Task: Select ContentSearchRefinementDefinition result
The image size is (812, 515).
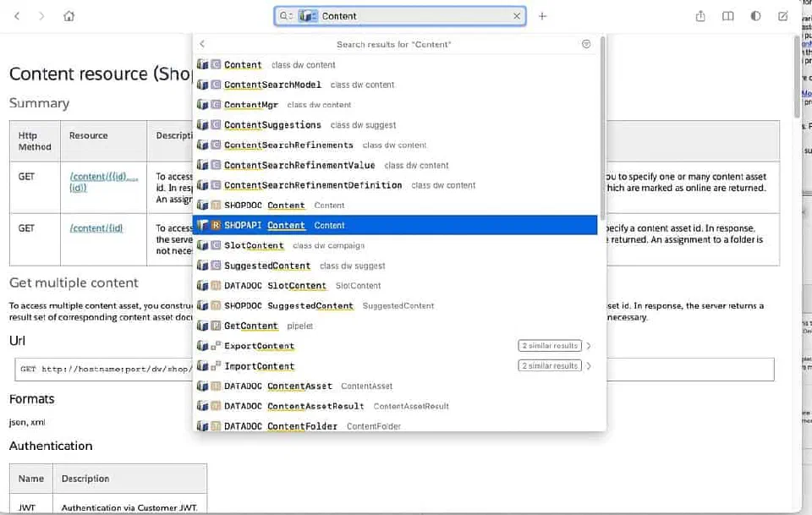Action: point(395,185)
